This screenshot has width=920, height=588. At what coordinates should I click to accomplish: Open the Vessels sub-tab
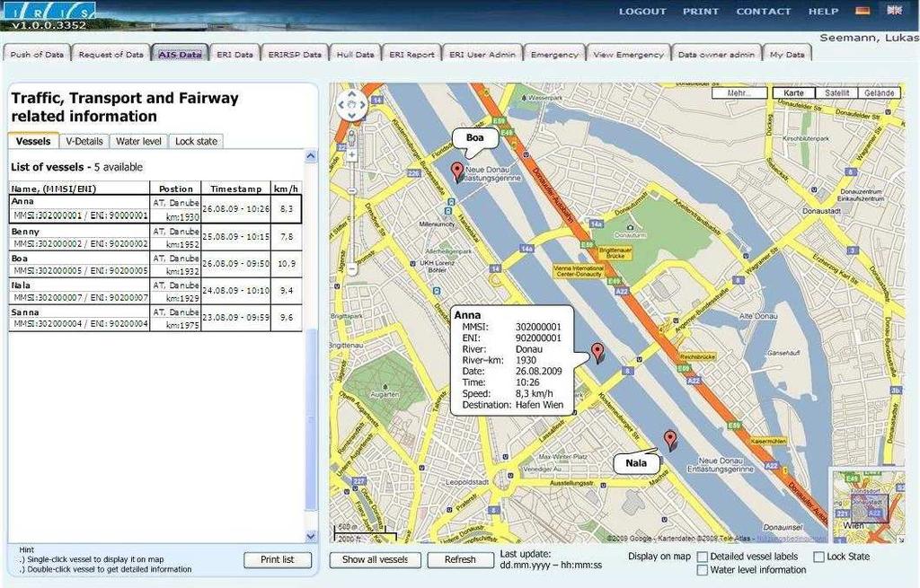coord(33,141)
